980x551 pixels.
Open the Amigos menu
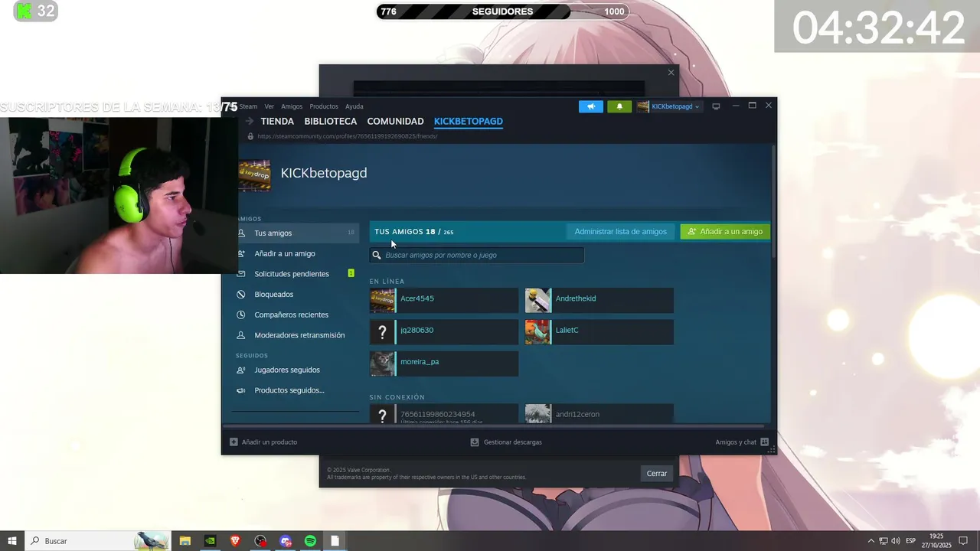click(x=292, y=106)
